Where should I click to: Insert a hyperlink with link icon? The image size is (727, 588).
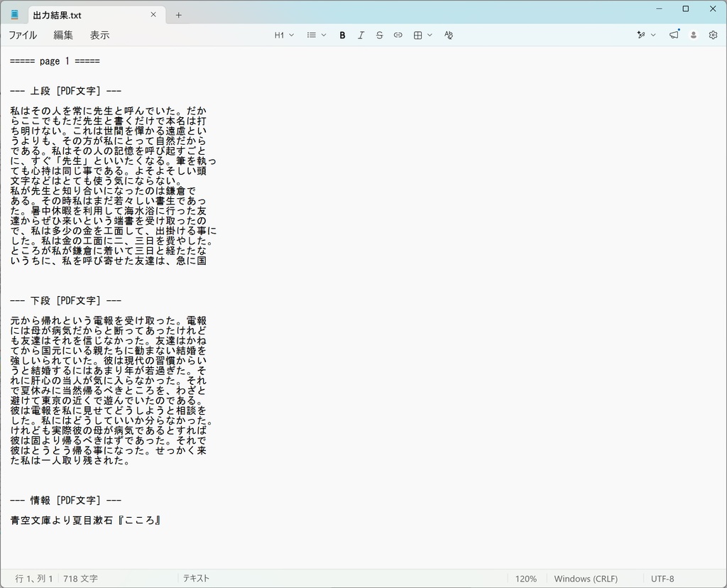[x=398, y=36]
